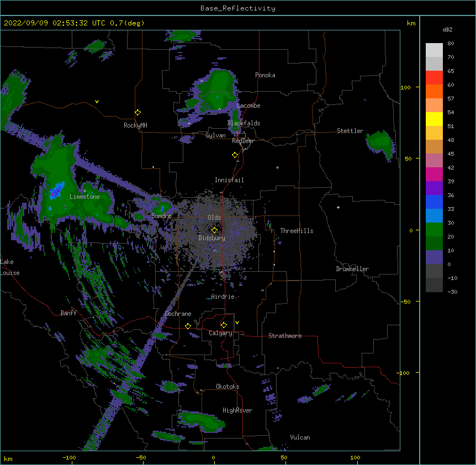Select the Stettler label
Viewport: 476px width, 465px height.
[350, 131]
